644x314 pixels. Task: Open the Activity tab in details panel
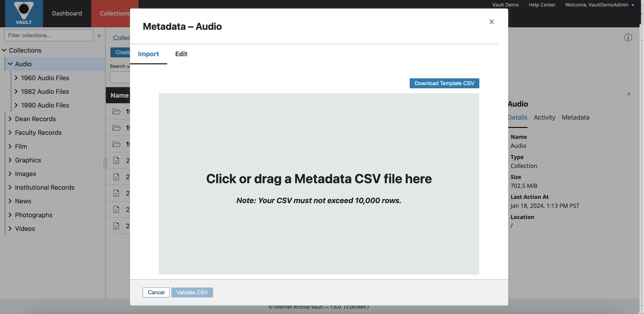tap(544, 117)
